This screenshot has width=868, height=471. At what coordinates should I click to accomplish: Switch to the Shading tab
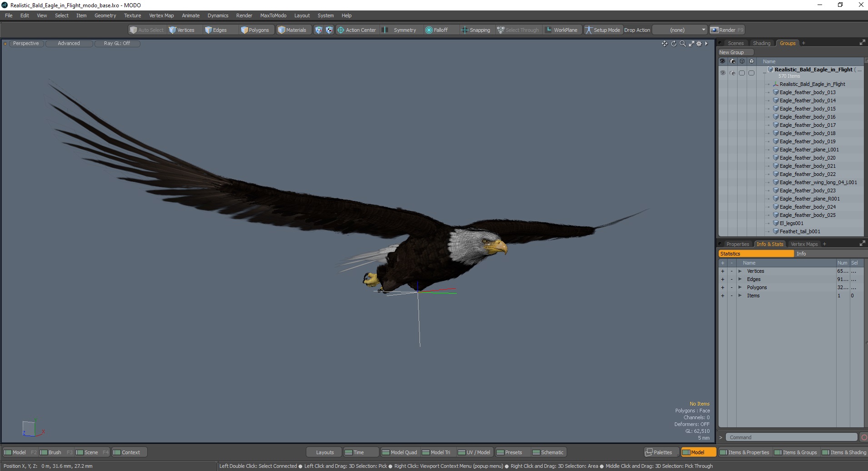[762, 43]
